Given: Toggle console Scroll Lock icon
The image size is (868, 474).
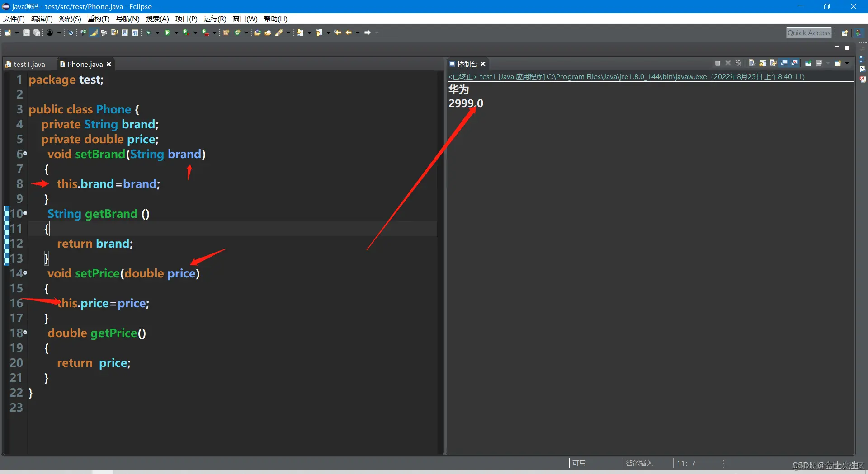Looking at the screenshot, I should tap(763, 63).
